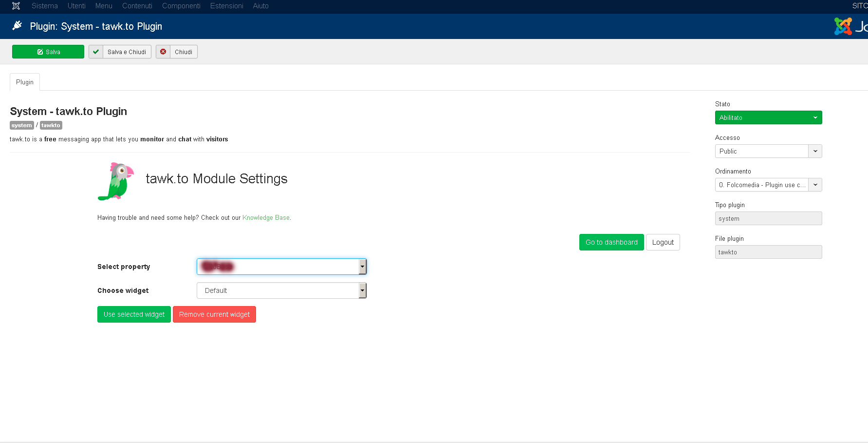
Task: Click the Joomla icon in the top menu
Action: [x=16, y=6]
